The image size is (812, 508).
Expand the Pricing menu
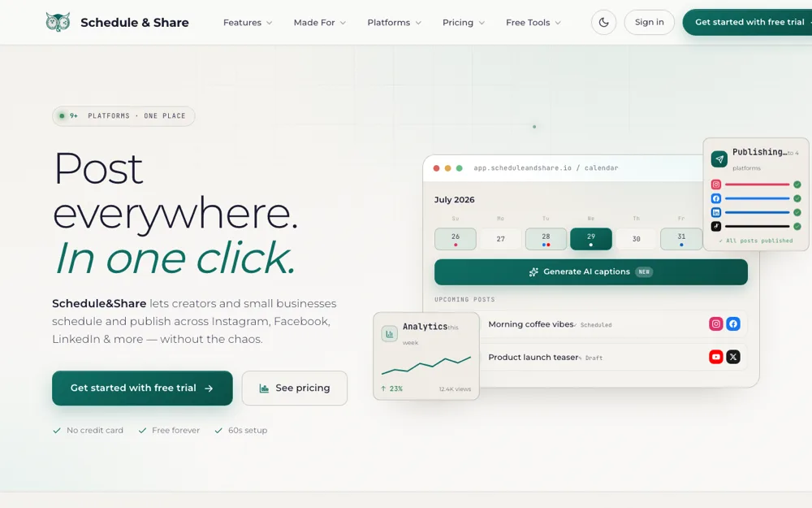tap(464, 22)
